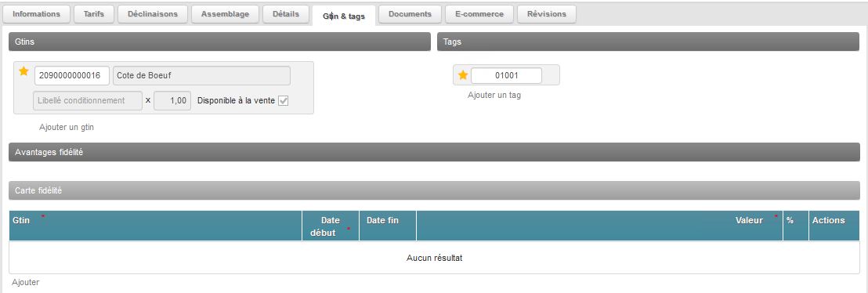Switch to the Tarifs tab
This screenshot has height=293, width=868.
(93, 14)
